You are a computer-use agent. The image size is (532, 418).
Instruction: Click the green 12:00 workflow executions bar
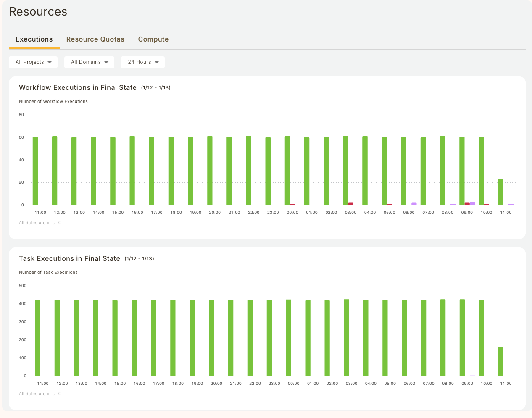click(x=55, y=171)
